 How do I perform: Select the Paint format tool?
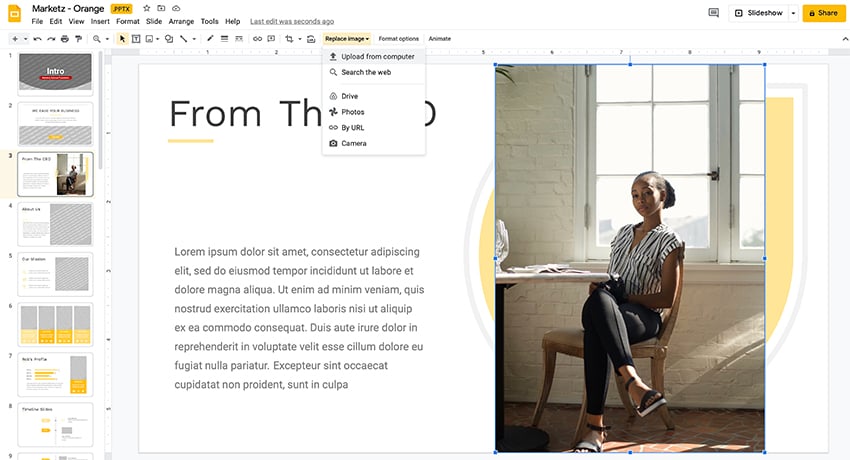78,39
